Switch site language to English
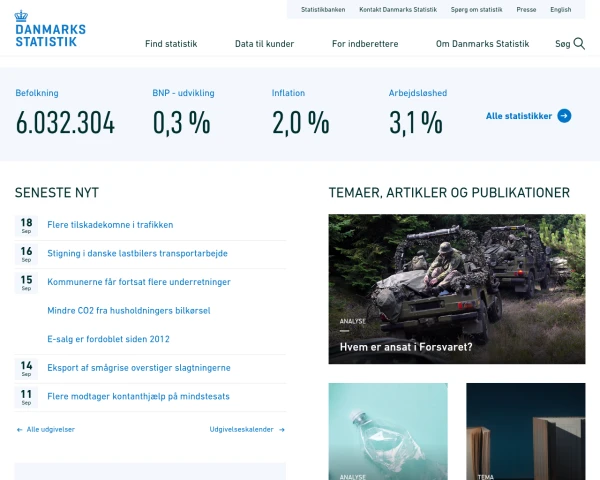600x480 pixels. click(x=561, y=10)
